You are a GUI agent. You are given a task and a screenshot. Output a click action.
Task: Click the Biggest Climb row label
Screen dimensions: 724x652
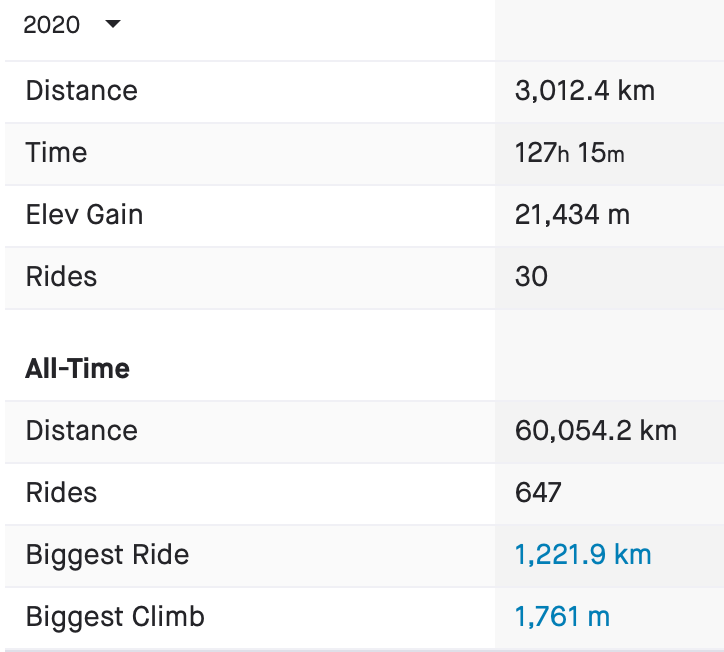[115, 617]
